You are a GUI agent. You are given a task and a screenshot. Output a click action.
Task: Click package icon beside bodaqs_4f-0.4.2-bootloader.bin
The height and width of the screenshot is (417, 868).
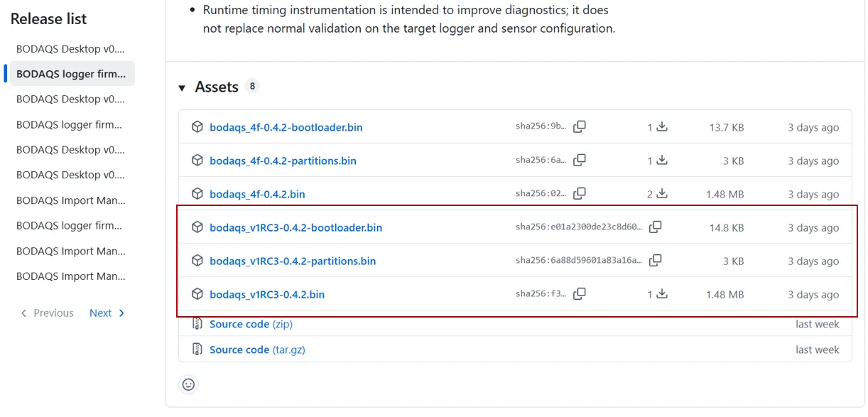click(x=197, y=127)
